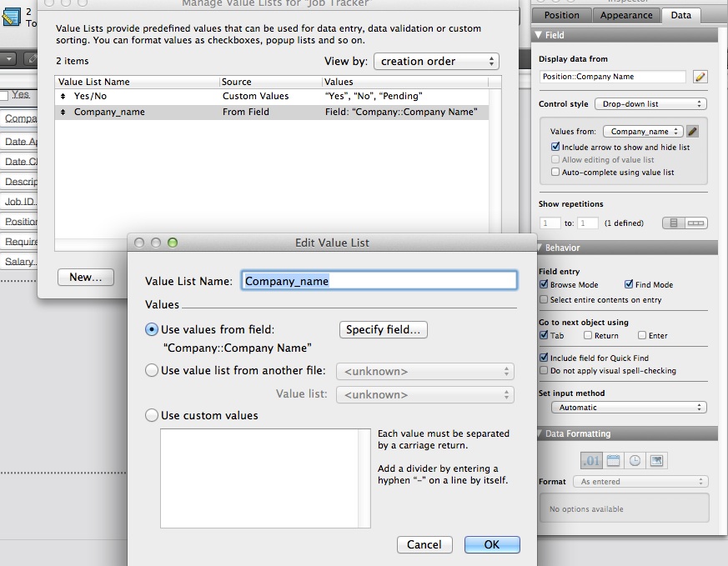The image size is (728, 566).
Task: Collapse the Data Formatting section
Action: click(x=539, y=434)
